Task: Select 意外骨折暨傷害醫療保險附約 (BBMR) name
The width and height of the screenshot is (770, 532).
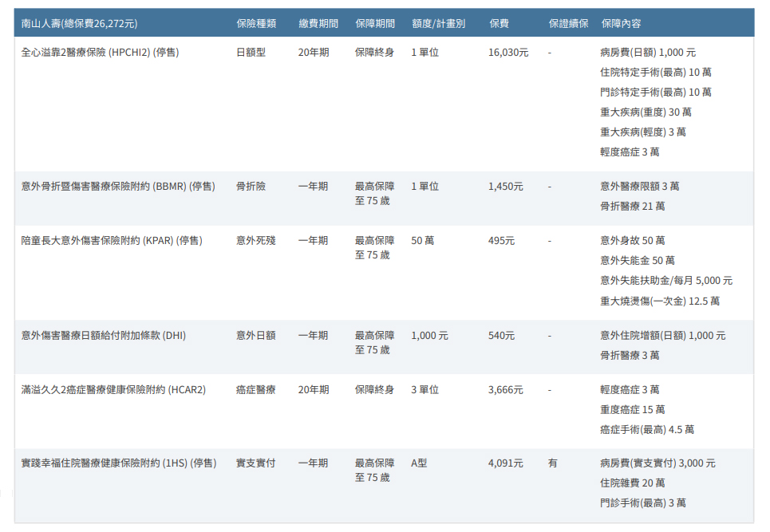Action: (x=118, y=186)
